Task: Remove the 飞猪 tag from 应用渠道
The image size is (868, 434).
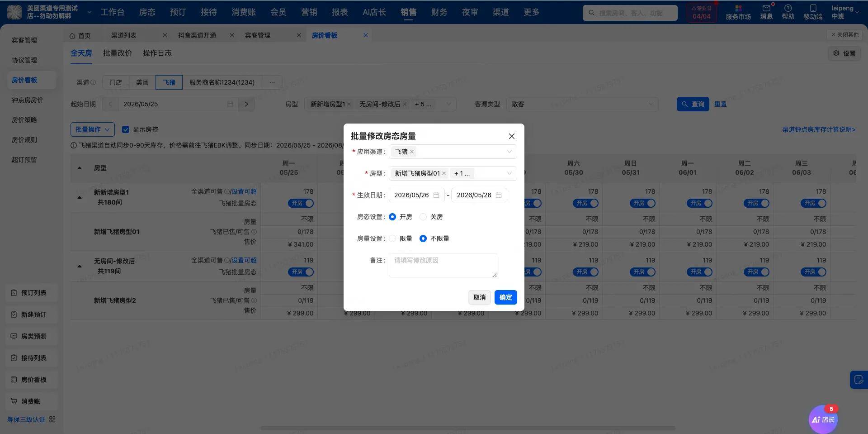Action: (412, 152)
